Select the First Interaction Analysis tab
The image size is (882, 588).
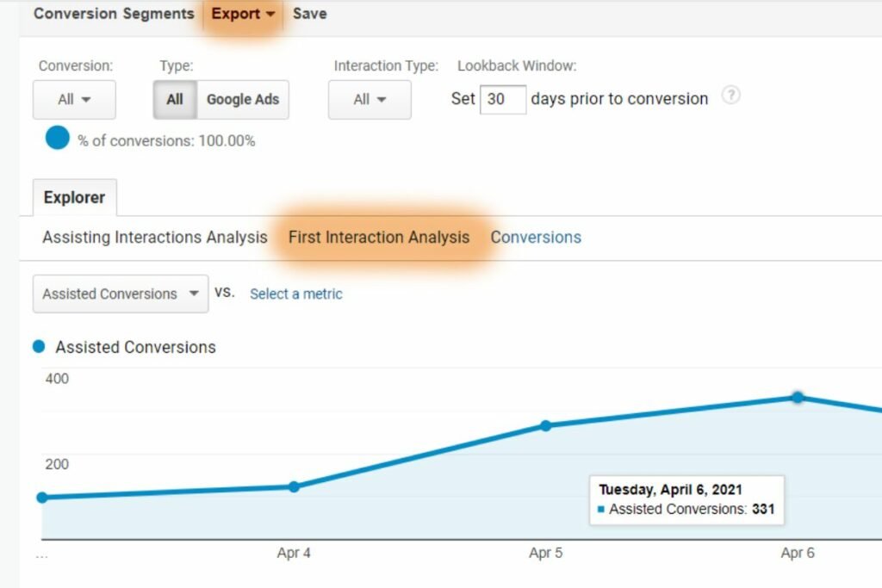tap(379, 238)
